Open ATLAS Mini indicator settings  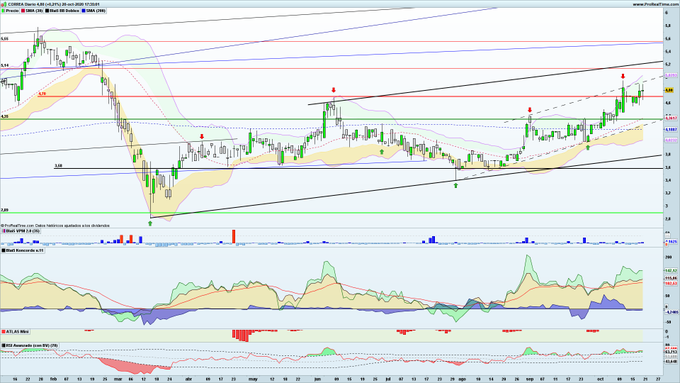16,332
